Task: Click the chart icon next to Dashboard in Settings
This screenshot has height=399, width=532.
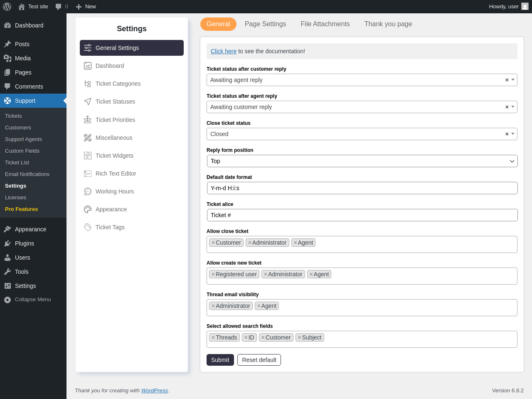Action: tap(88, 66)
